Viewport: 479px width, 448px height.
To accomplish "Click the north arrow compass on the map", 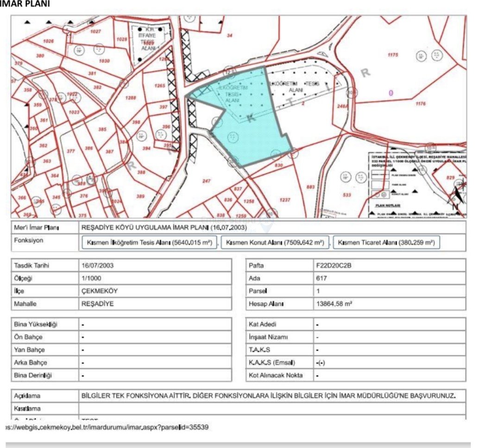I will click(x=456, y=194).
